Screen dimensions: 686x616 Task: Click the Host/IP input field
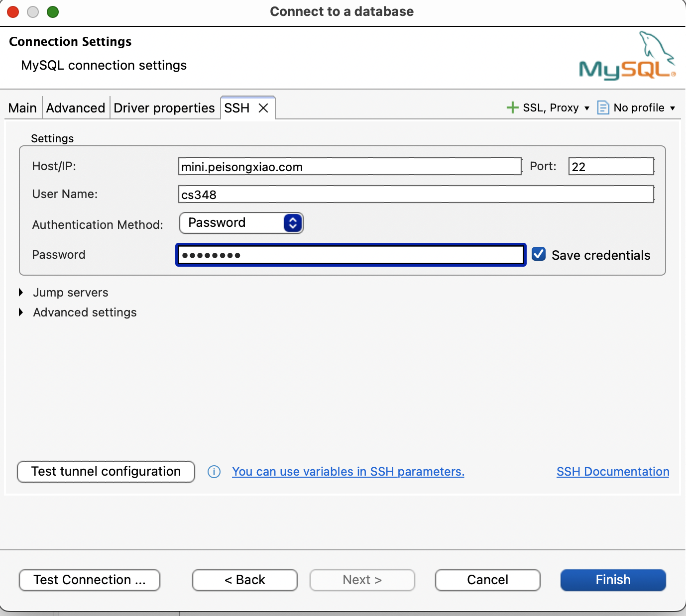(x=349, y=167)
